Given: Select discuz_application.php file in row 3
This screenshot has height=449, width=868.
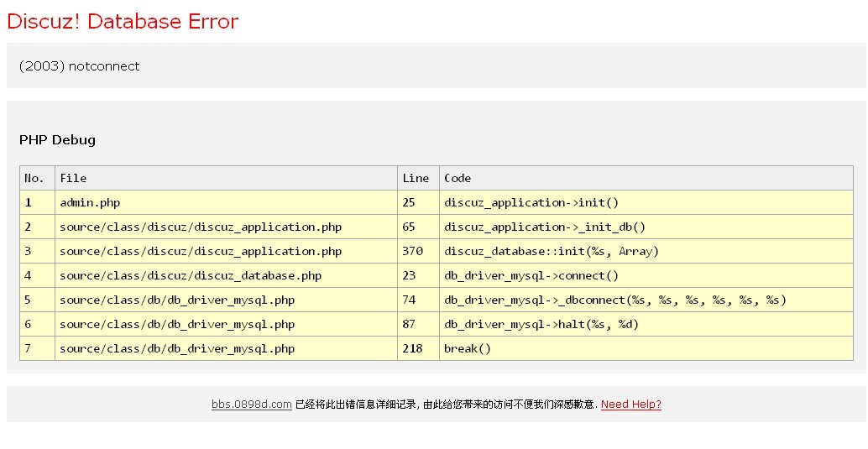Looking at the screenshot, I should [226, 251].
